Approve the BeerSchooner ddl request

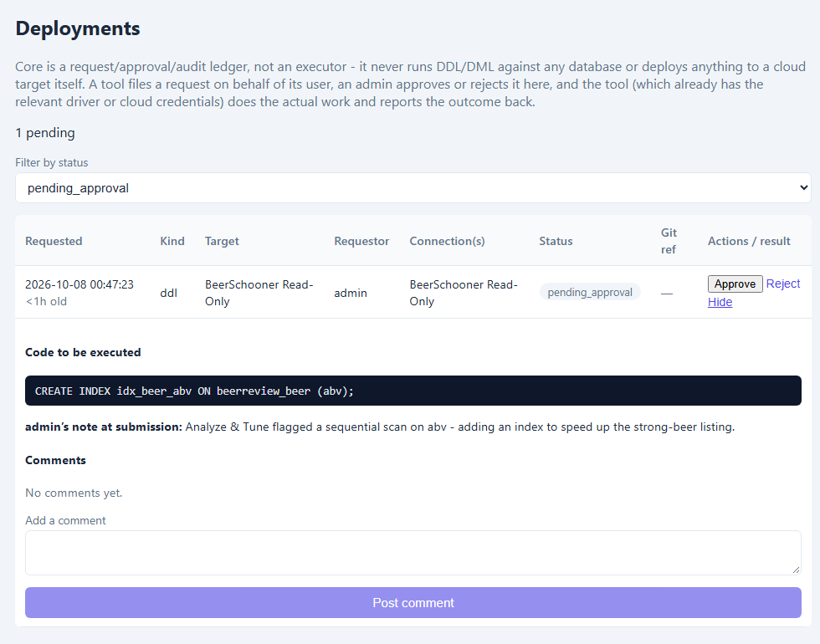click(x=735, y=284)
